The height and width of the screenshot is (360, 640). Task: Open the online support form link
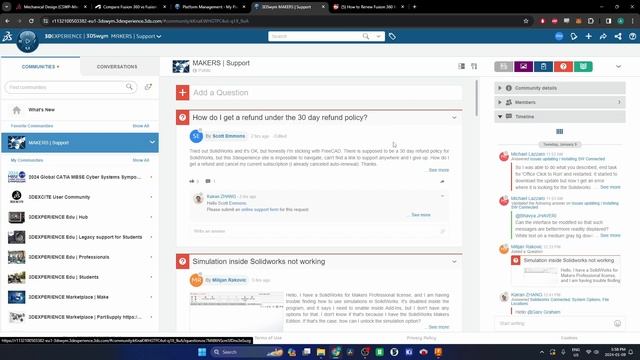click(260, 209)
